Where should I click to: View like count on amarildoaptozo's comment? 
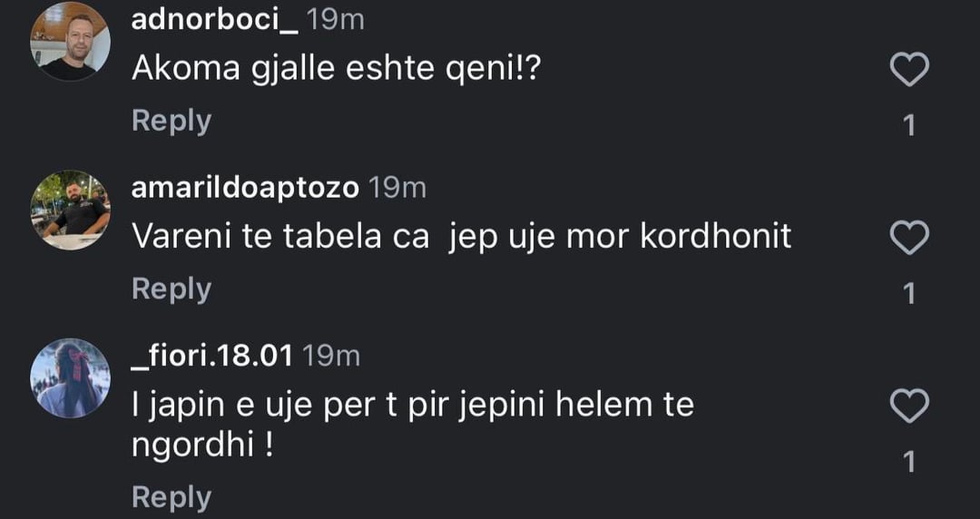pyautogui.click(x=910, y=294)
